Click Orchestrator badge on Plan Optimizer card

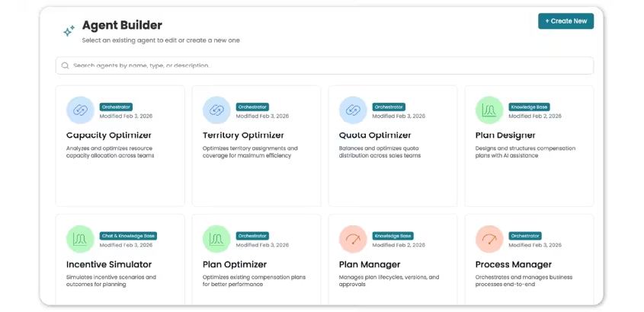coord(252,236)
